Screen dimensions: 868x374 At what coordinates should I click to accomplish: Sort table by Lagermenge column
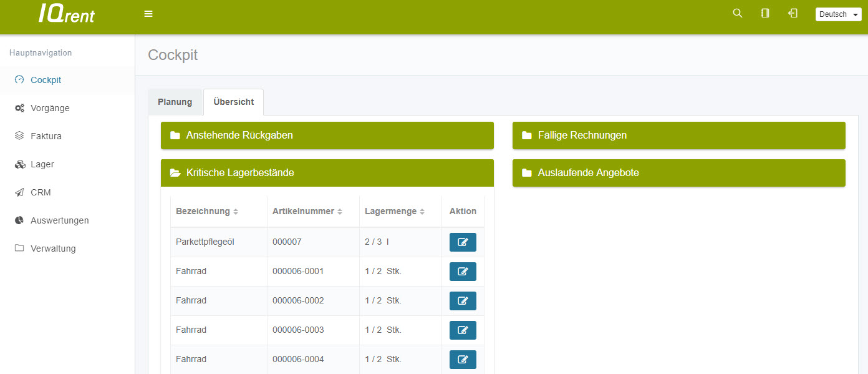pos(395,212)
